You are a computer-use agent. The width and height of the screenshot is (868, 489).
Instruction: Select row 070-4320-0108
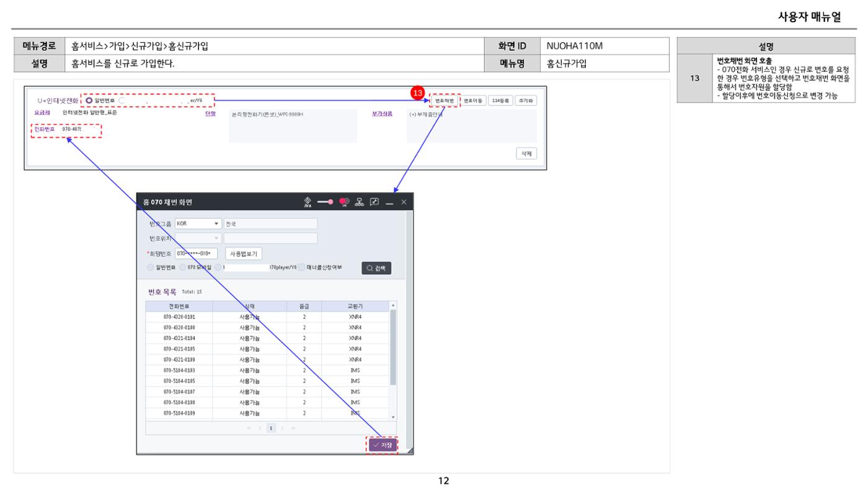click(267, 327)
